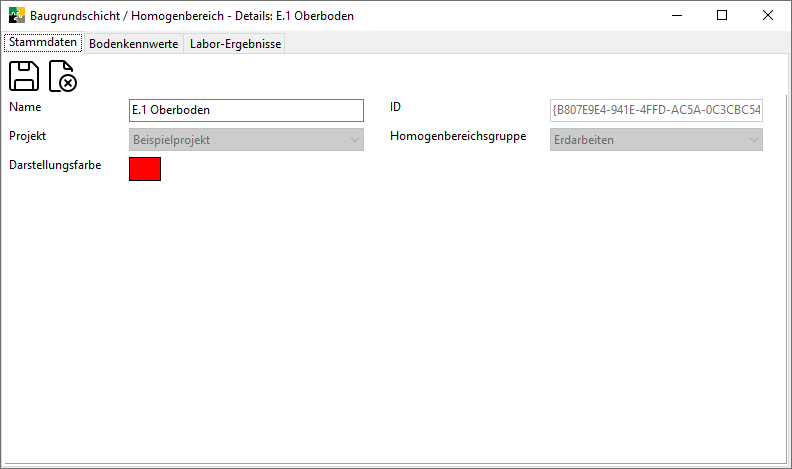Screen dimensions: 792x469
Task: Select the read-only ID text field
Action: [x=656, y=110]
